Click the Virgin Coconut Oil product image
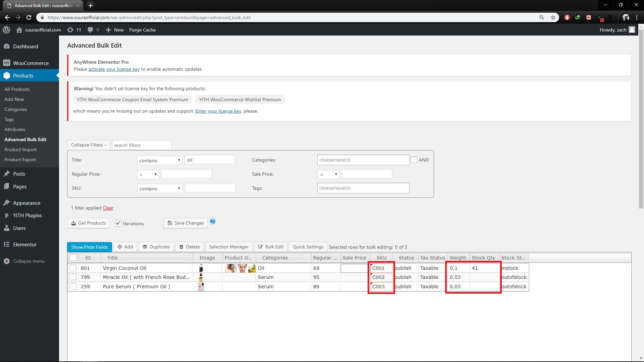Viewport: 644px width, 362px height. [x=201, y=268]
